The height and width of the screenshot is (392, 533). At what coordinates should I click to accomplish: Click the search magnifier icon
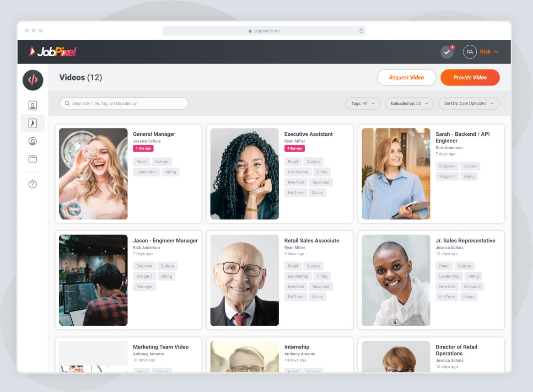coord(67,103)
